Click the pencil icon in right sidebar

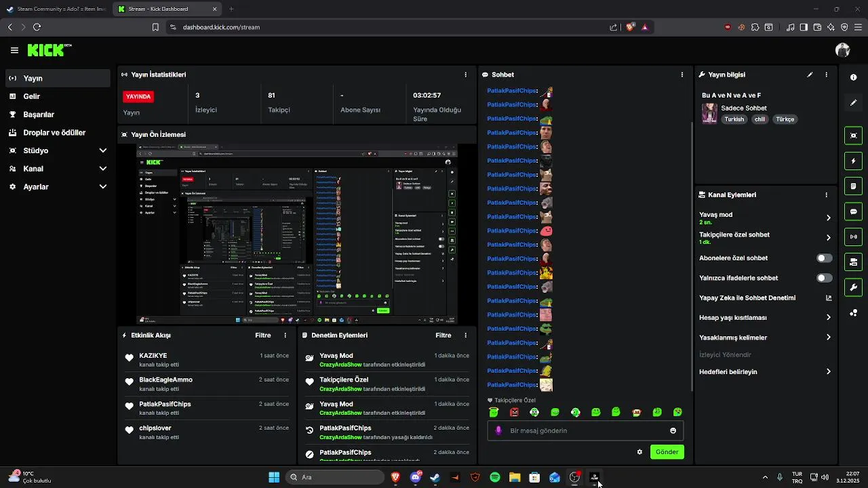(854, 102)
